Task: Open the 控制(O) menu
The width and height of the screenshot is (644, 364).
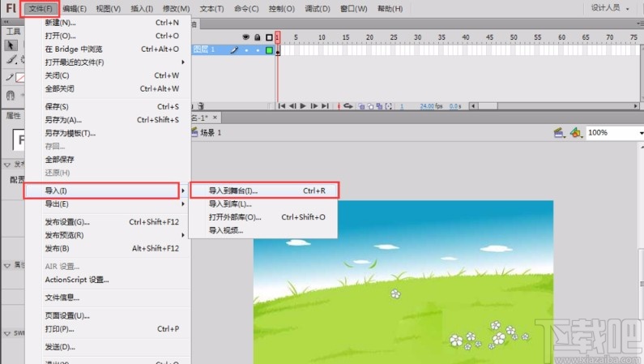Action: [282, 8]
